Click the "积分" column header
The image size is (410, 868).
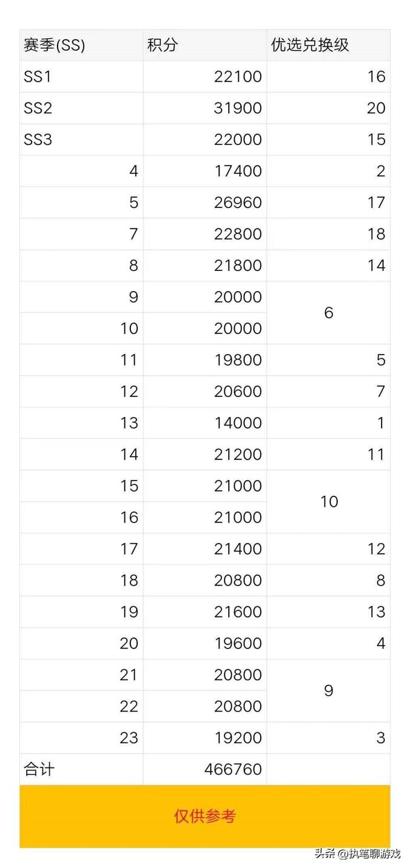163,45
